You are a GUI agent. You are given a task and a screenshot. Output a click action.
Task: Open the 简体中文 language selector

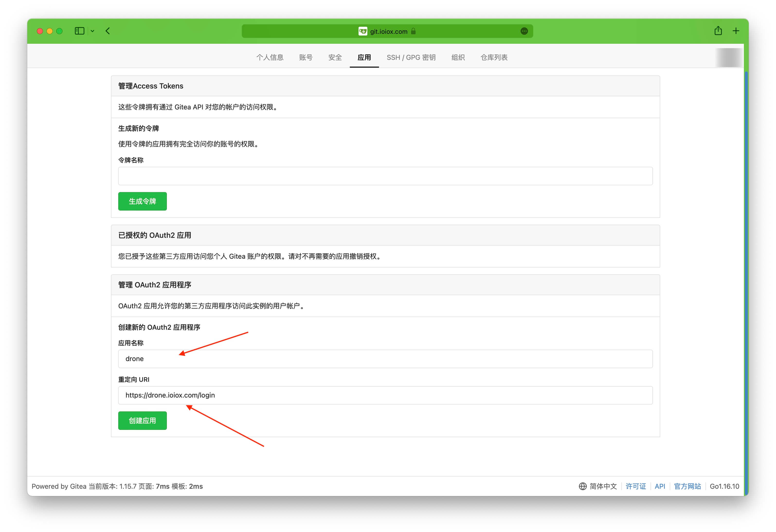(x=603, y=486)
